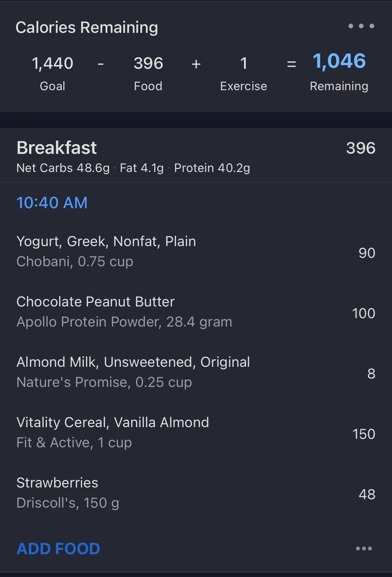The width and height of the screenshot is (392, 577).
Task: Tap the 150 calories for Vitality Cereal
Action: click(364, 434)
